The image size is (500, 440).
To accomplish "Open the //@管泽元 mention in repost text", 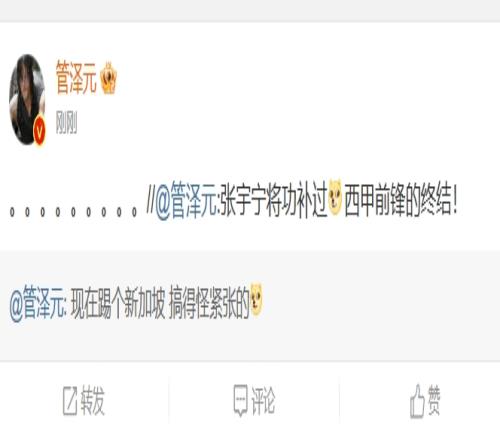I will (182, 201).
